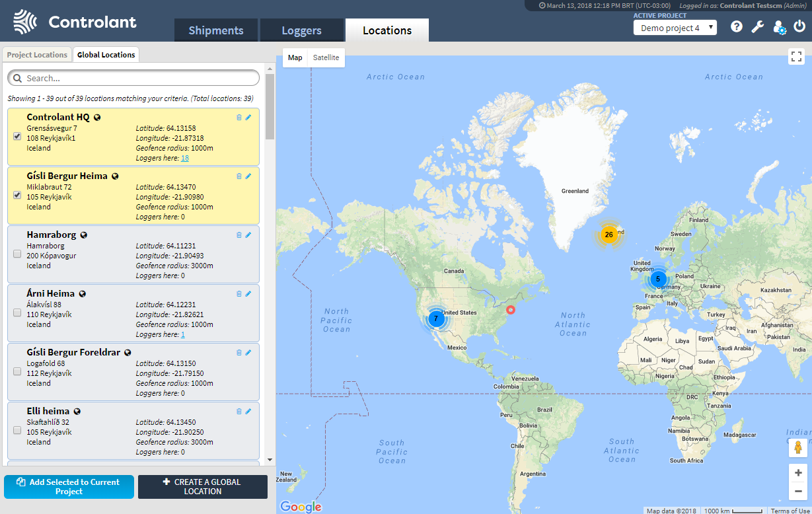Click Add Selected to Current Project

click(x=69, y=487)
